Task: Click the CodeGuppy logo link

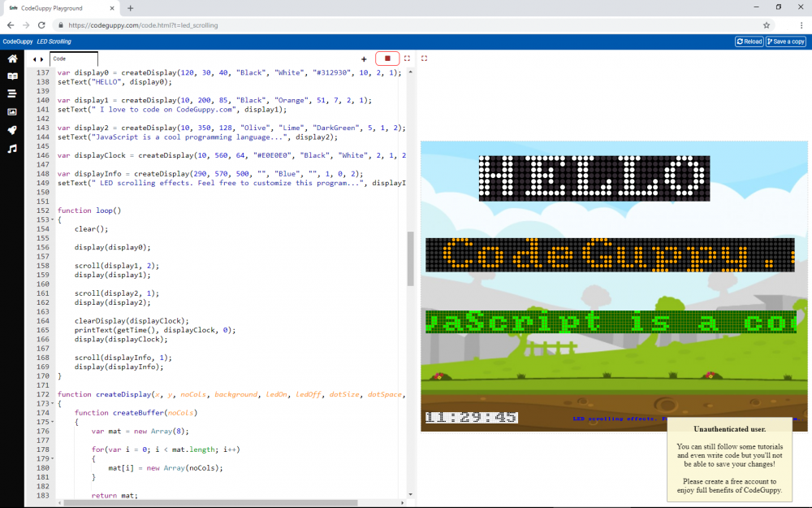Action: (x=18, y=41)
